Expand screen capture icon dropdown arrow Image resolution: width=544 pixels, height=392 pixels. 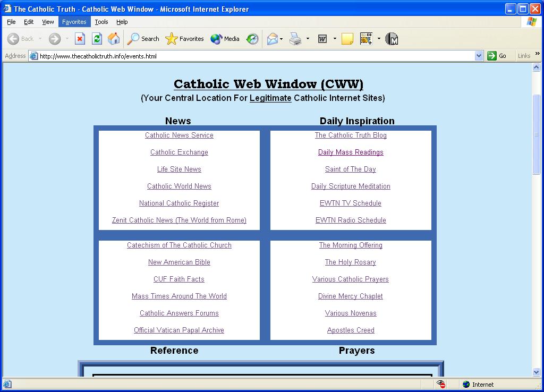tap(378, 39)
